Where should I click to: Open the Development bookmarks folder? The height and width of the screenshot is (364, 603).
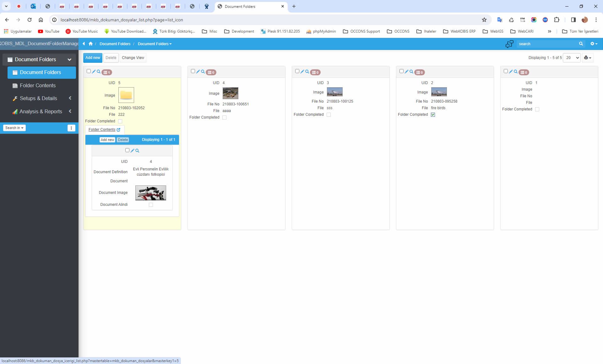[x=239, y=31]
